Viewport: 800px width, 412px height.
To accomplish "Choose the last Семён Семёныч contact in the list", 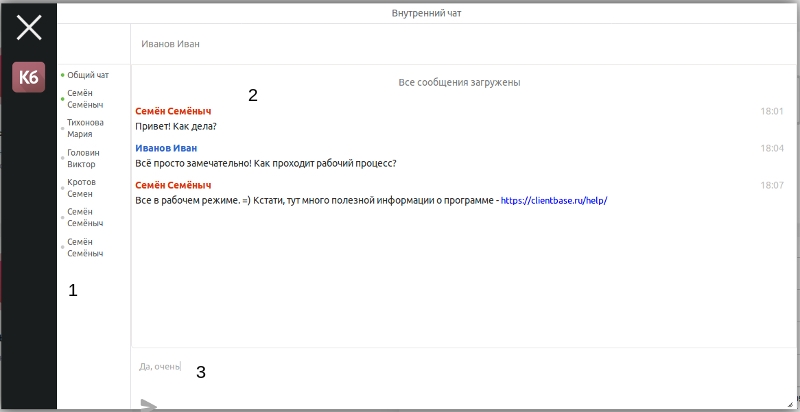I will [85, 248].
